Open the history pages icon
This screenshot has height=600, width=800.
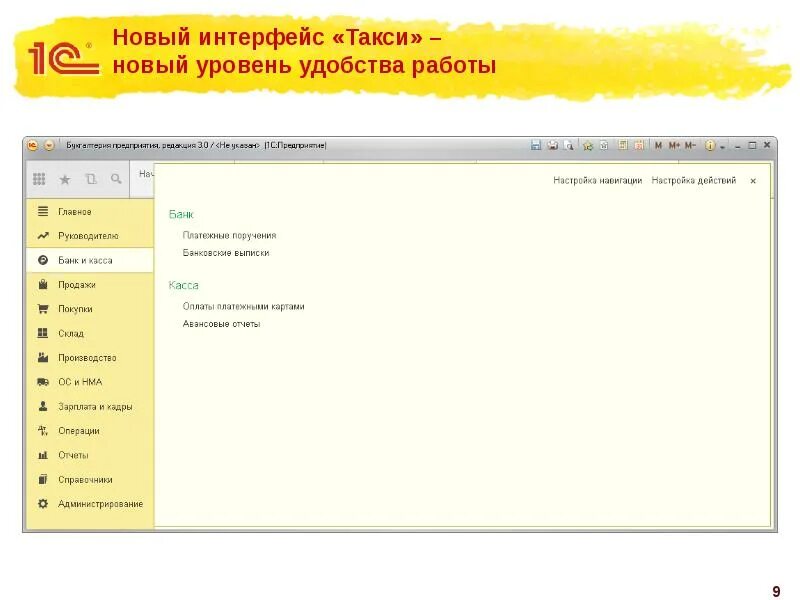(x=91, y=179)
